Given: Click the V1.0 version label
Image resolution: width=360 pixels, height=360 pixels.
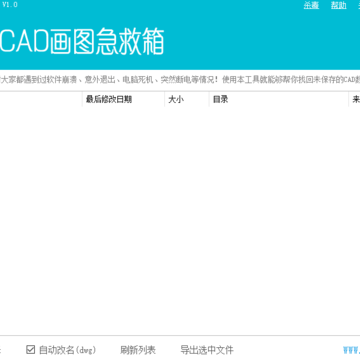Looking at the screenshot, I should pyautogui.click(x=10, y=5).
